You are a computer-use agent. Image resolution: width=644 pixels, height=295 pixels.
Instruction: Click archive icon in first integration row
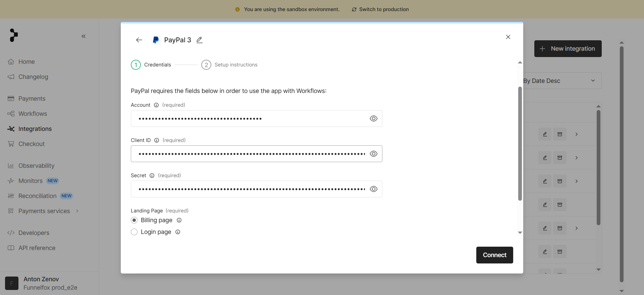tap(560, 134)
